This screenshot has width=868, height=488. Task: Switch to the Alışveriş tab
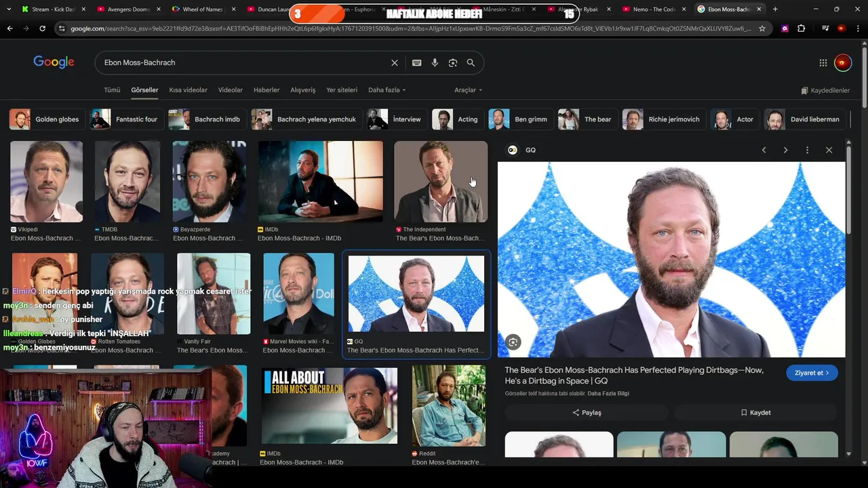coord(303,90)
